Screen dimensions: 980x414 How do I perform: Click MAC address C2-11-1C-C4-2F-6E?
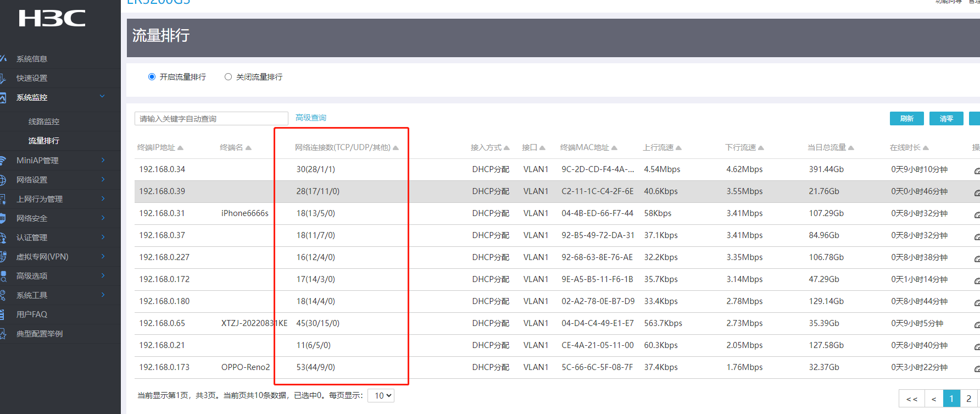coord(598,191)
